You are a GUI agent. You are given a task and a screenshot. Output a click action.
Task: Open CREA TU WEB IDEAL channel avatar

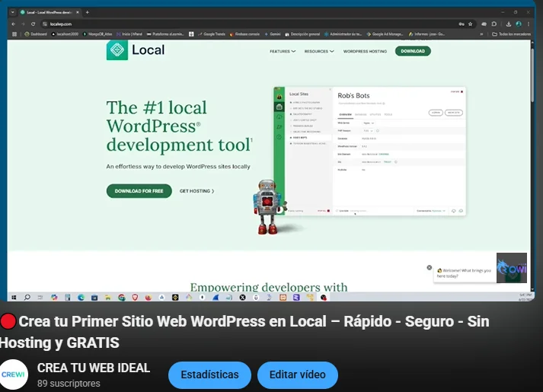14,374
